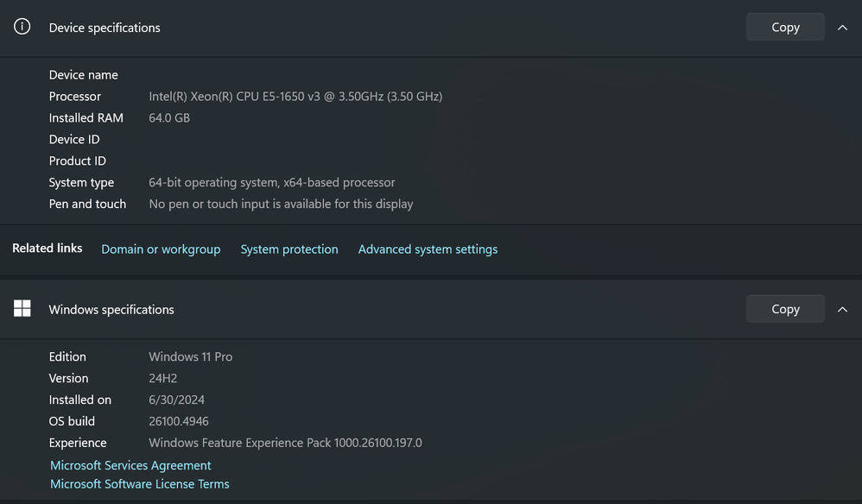Image resolution: width=862 pixels, height=504 pixels.
Task: Click the Experience pack version text
Action: click(x=285, y=443)
